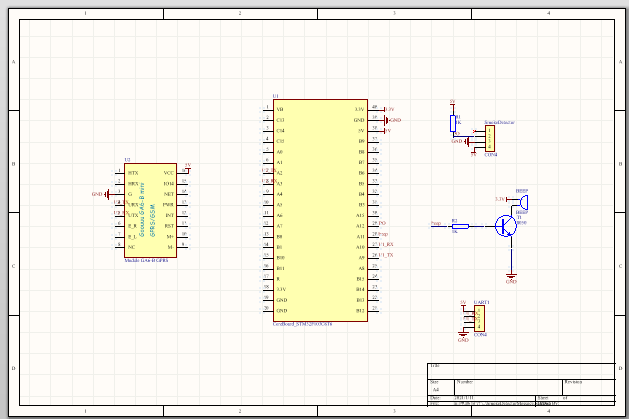The width and height of the screenshot is (629, 419).
Task: Click the NC pin name on U2
Action: coord(131,247)
